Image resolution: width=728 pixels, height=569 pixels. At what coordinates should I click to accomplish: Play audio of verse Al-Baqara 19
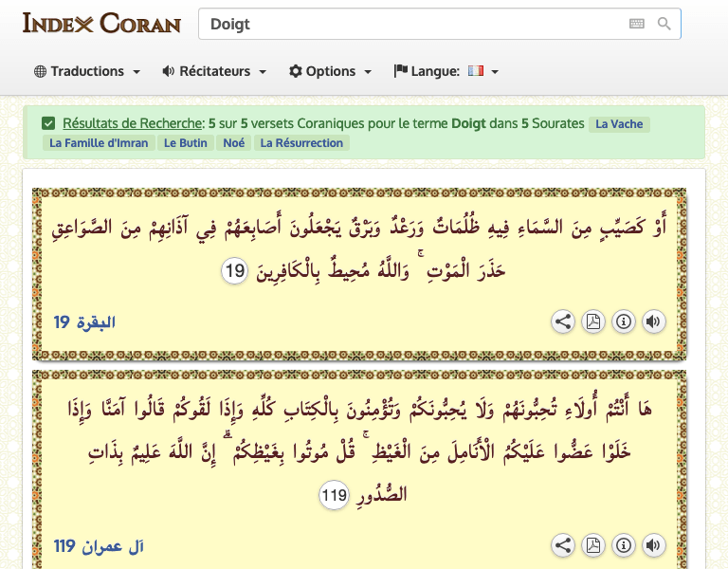(653, 321)
